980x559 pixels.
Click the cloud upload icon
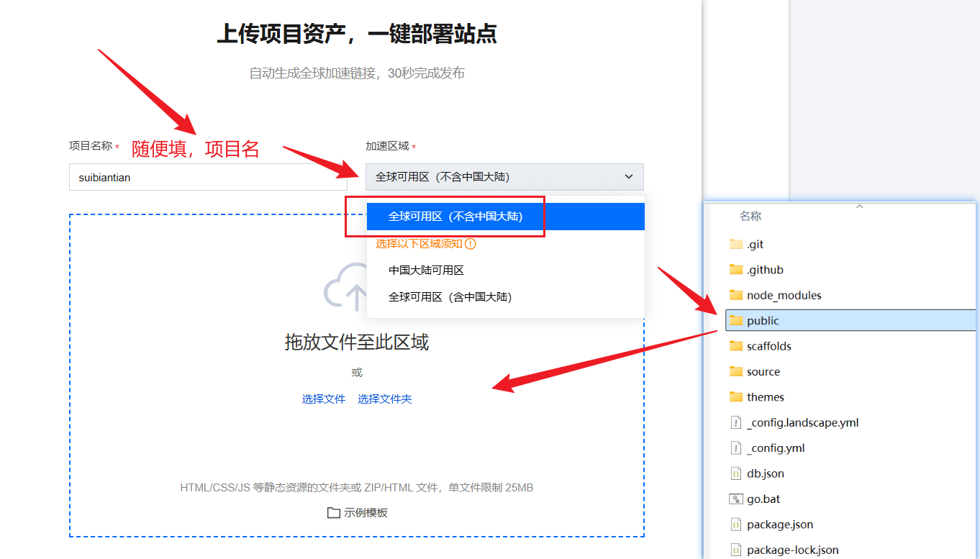pos(347,288)
